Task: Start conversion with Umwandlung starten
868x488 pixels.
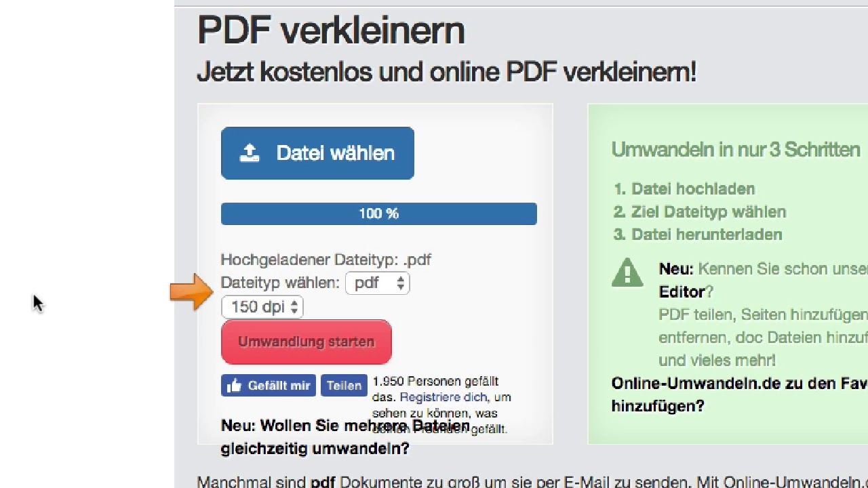Action: 307,342
